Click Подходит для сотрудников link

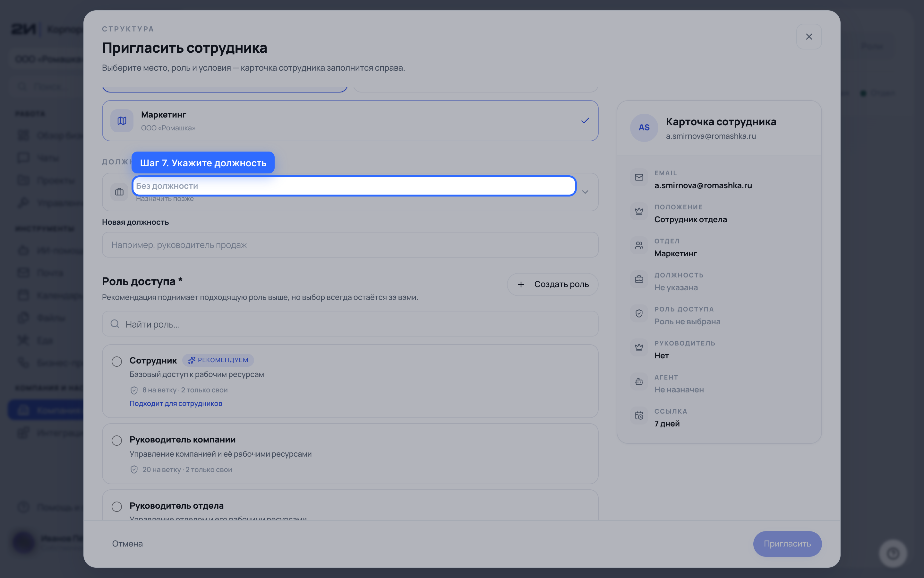(175, 403)
